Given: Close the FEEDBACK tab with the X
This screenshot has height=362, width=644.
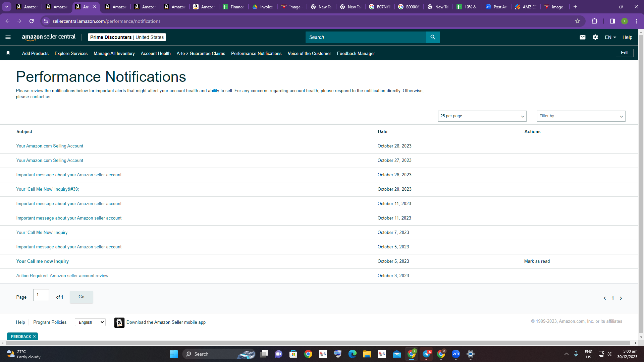Looking at the screenshot, I should (x=34, y=337).
